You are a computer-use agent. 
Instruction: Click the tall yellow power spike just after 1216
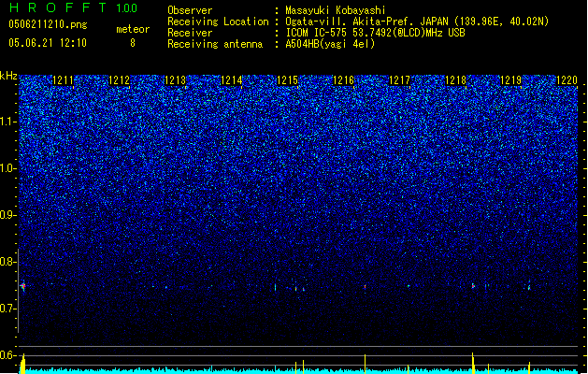365,364
